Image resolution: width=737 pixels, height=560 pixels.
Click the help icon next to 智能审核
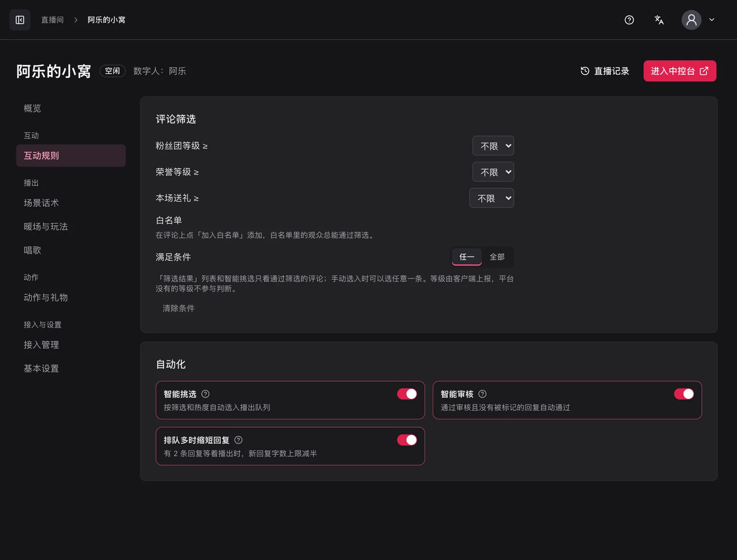[x=482, y=394]
